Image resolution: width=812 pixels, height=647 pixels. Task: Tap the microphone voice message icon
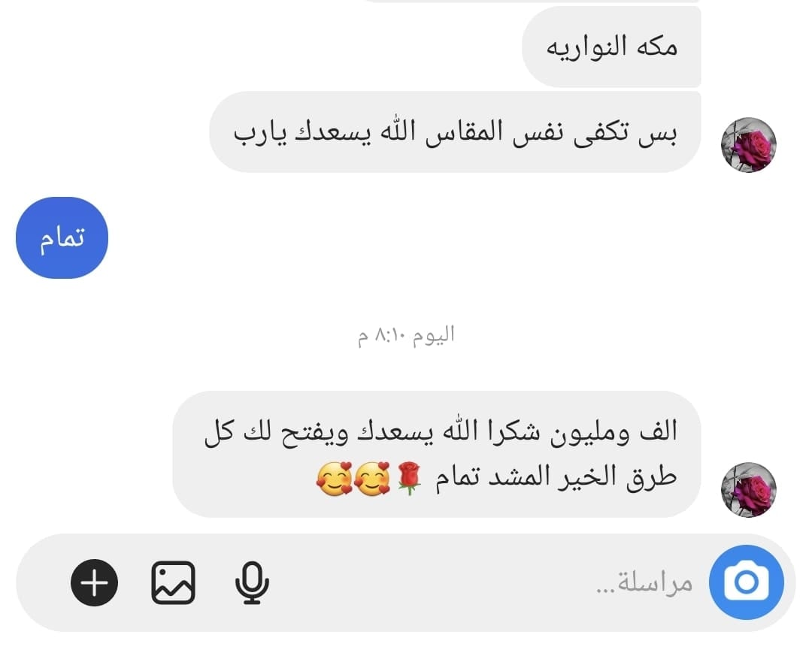(252, 582)
